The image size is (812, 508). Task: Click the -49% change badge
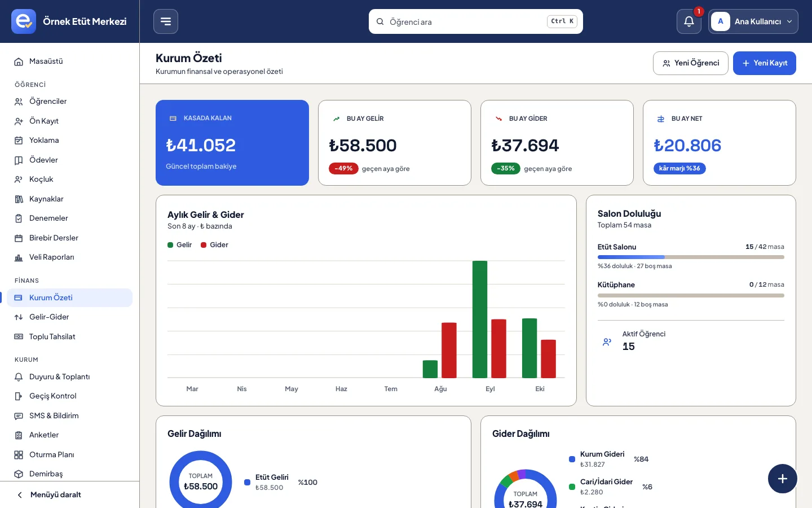(343, 169)
